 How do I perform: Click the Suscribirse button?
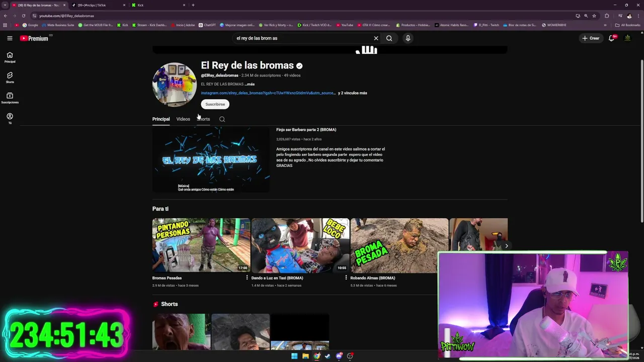point(215,104)
